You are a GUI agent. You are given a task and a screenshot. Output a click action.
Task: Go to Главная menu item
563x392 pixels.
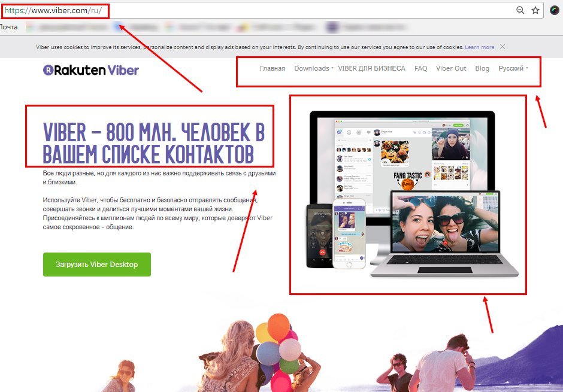click(x=273, y=68)
